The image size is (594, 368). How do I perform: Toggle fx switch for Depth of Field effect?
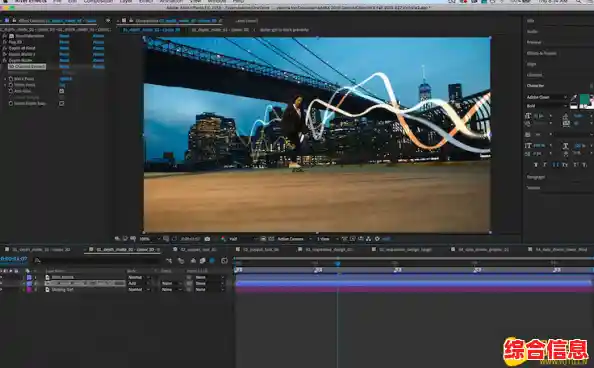[5, 48]
